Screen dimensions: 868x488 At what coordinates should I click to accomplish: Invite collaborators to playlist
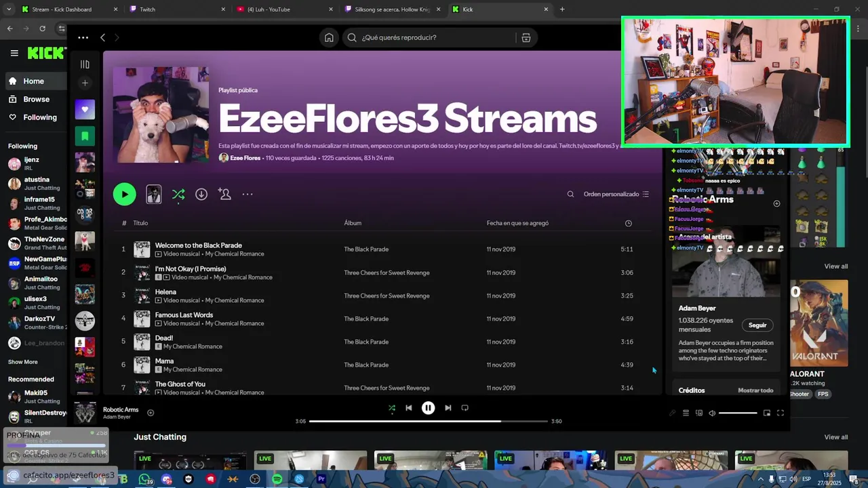224,195
